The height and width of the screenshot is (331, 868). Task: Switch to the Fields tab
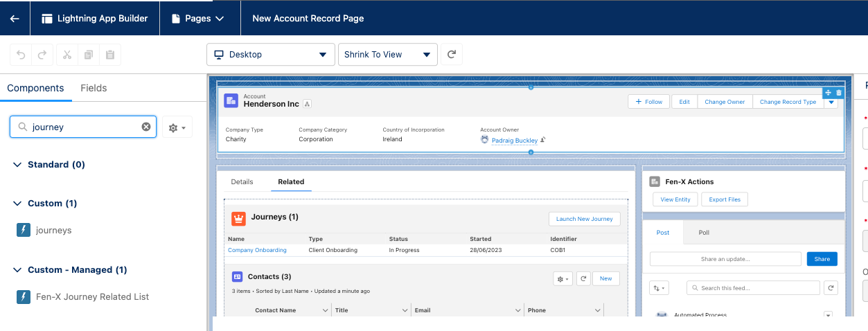(x=94, y=88)
